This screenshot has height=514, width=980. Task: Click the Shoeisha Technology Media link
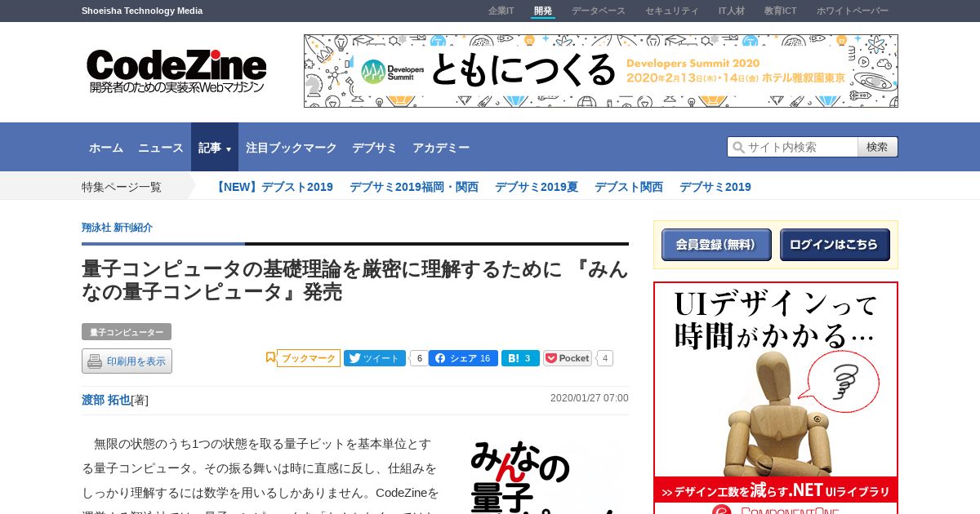[x=142, y=11]
